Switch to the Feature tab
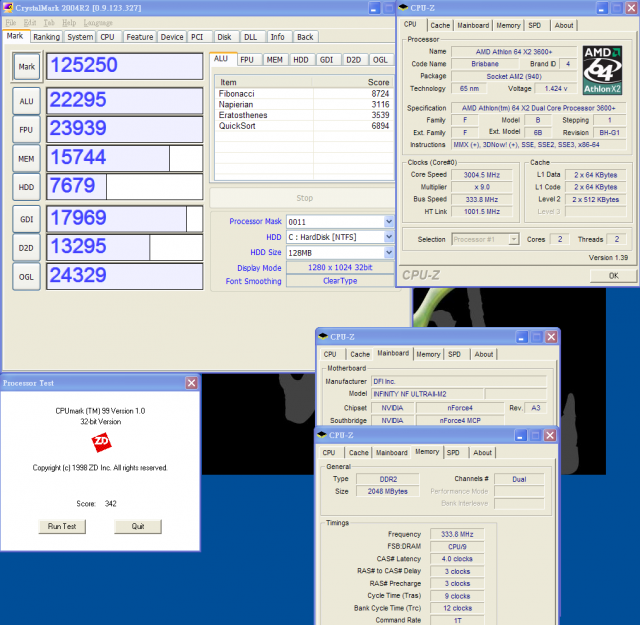 tap(140, 37)
